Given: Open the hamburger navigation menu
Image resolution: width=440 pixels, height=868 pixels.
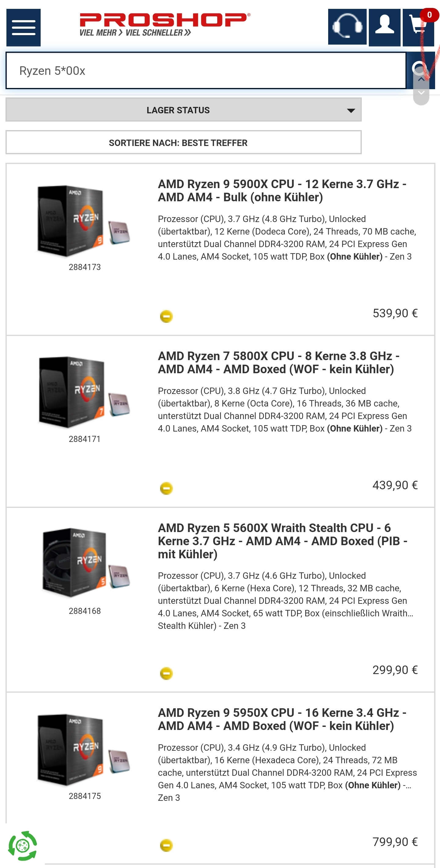Looking at the screenshot, I should pos(23,27).
